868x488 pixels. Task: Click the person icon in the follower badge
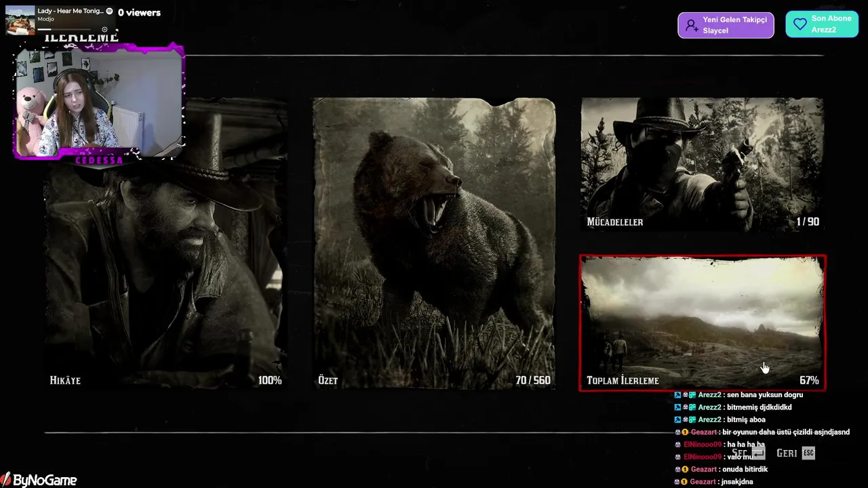pyautogui.click(x=691, y=26)
